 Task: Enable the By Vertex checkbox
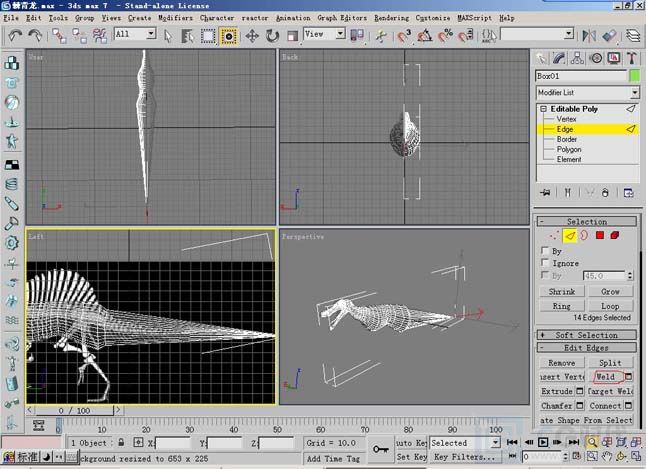point(545,251)
